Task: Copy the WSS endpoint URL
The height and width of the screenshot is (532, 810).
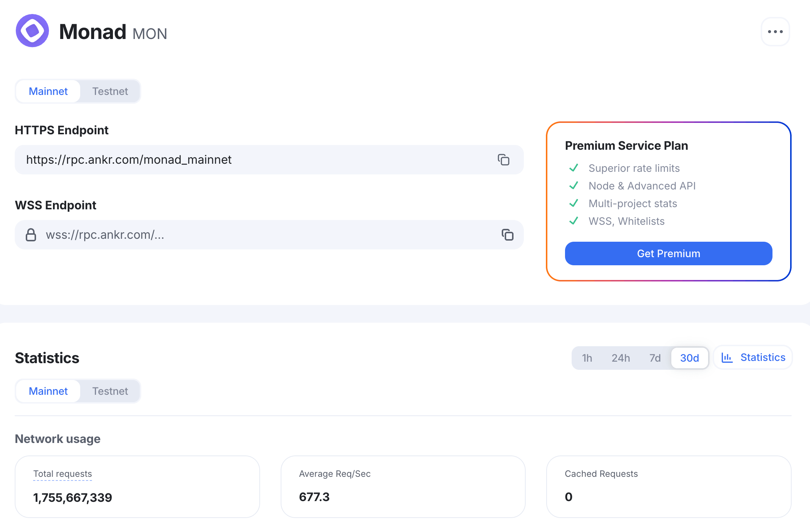Action: 507,235
